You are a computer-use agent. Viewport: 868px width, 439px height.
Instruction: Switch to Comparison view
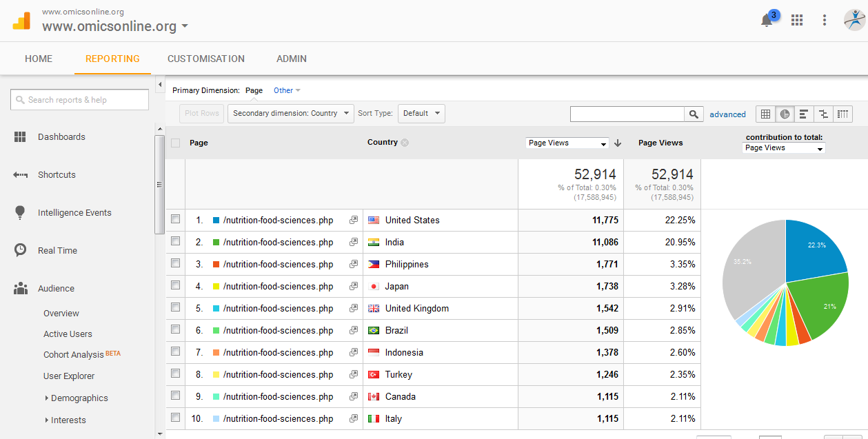823,114
